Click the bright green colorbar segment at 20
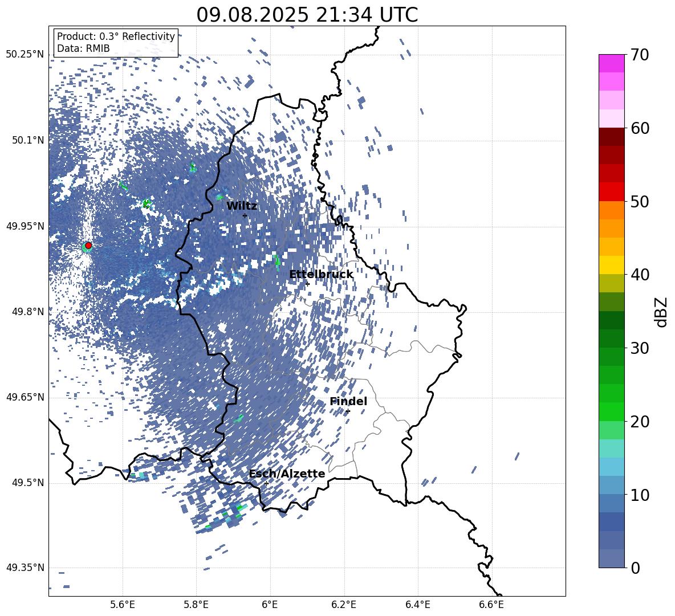 612,411
